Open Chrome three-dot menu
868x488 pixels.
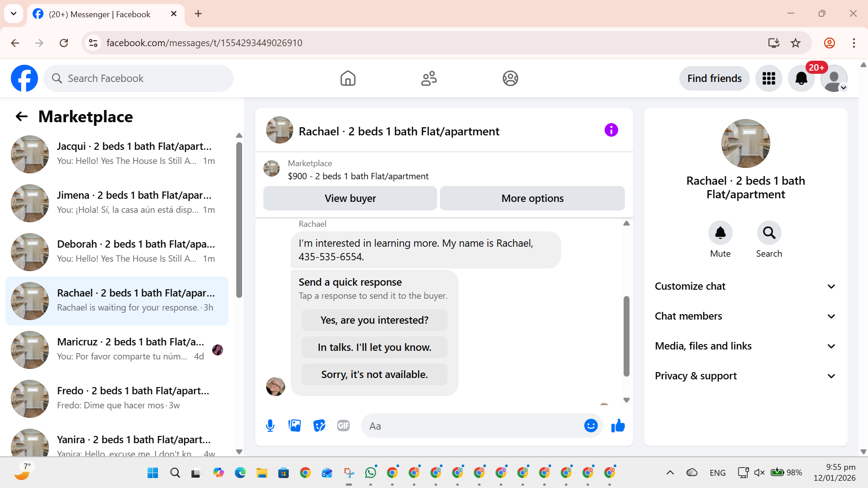pos(854,43)
